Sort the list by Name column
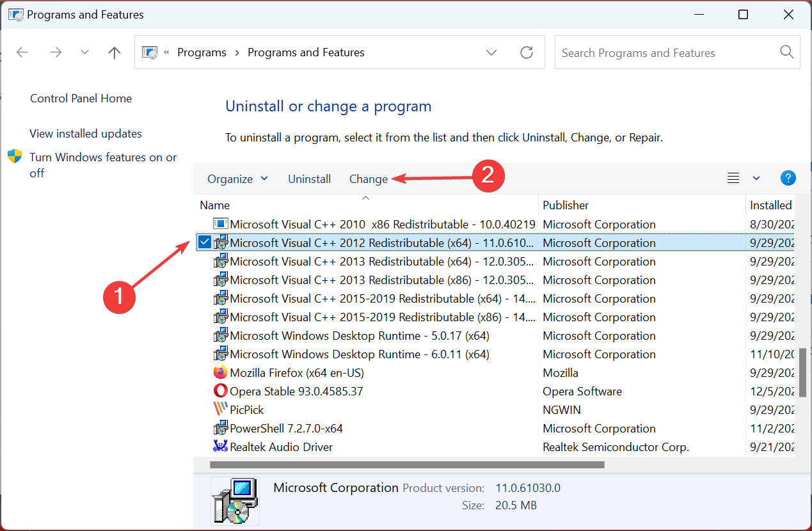 (x=366, y=205)
